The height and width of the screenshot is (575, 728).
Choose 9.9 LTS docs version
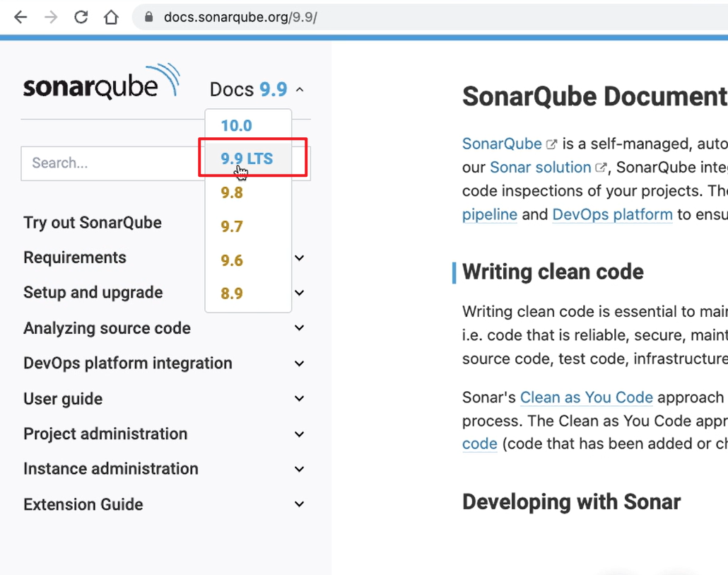tap(247, 158)
